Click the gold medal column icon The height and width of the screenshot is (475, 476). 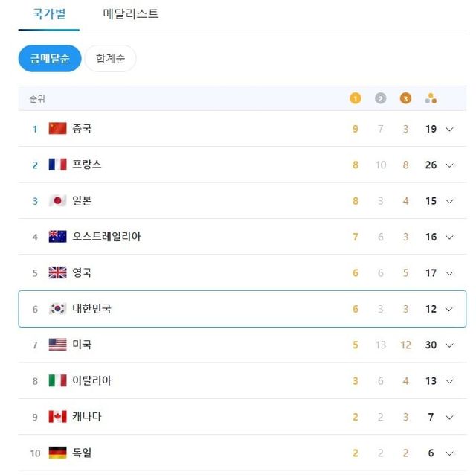[356, 98]
